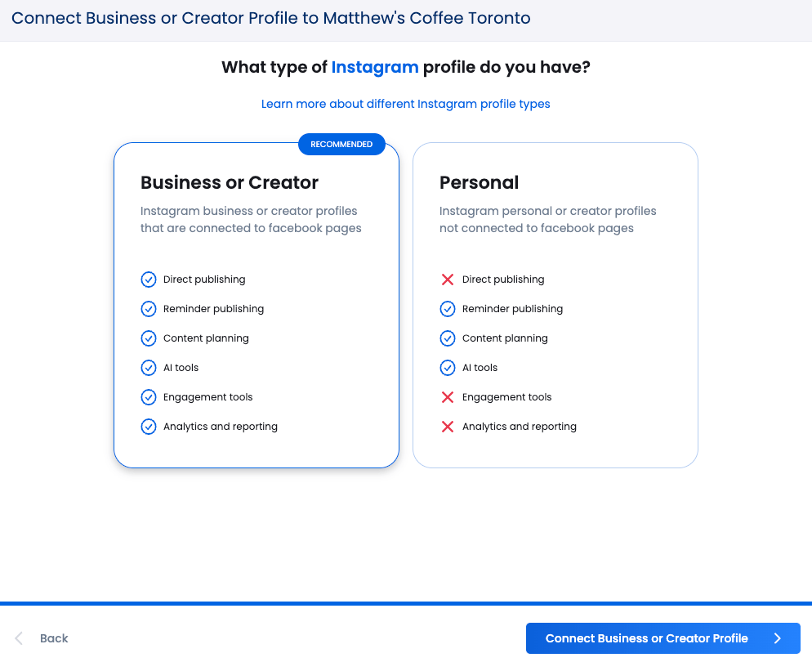812x671 pixels.
Task: Click the Content planning checkmark on Personal card
Action: click(x=448, y=338)
